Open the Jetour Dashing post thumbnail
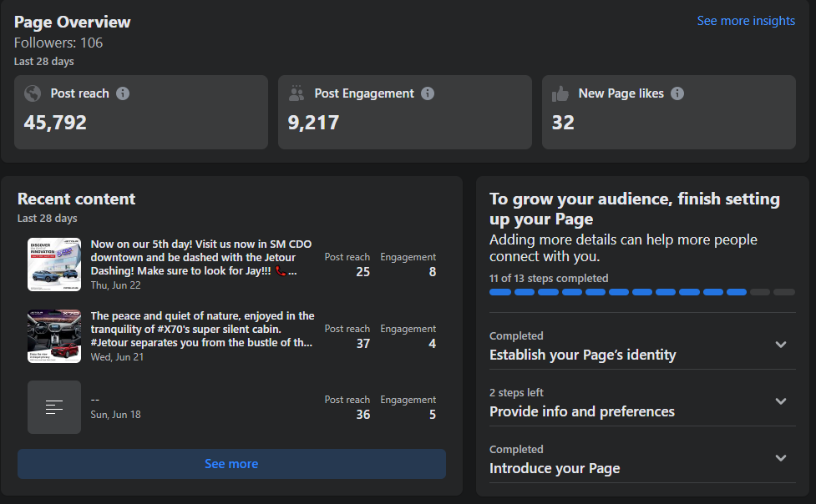 pos(54,265)
